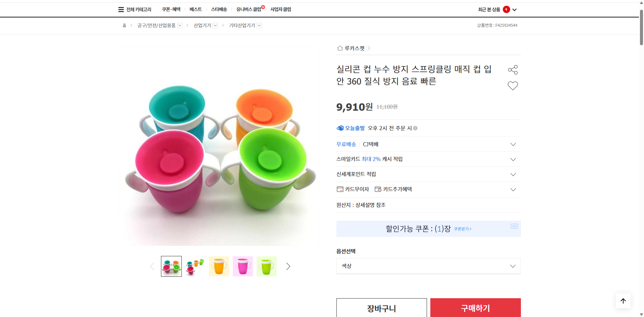
Task: Click the 구매하기 purchase button
Action: (x=475, y=308)
